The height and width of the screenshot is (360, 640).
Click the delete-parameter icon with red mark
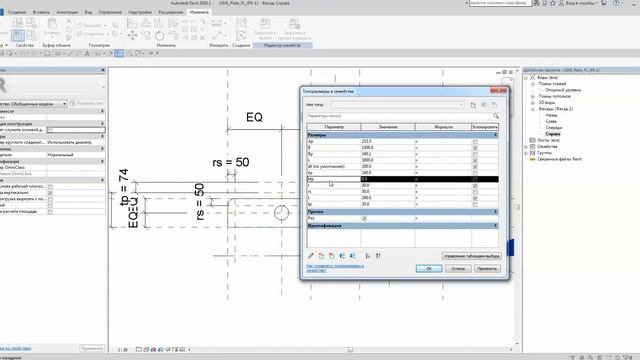331,256
